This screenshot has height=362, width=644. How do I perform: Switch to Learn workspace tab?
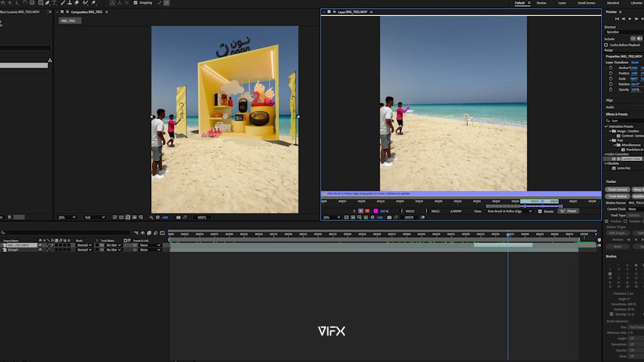point(562,3)
